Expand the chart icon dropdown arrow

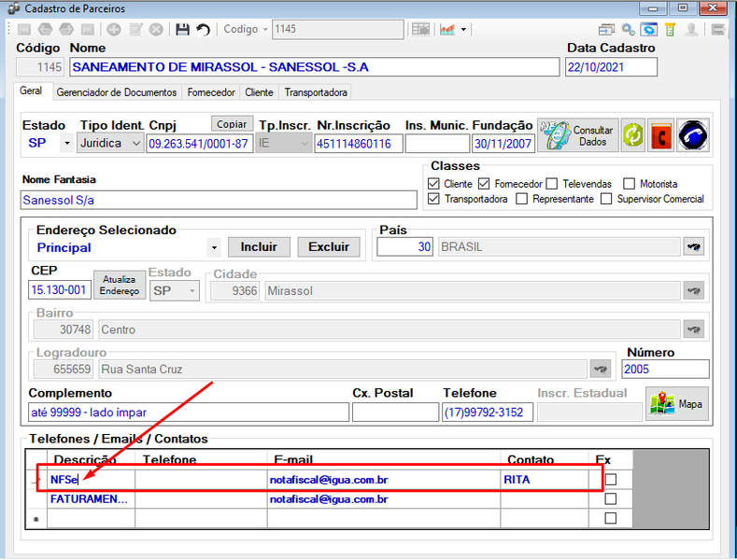463,30
